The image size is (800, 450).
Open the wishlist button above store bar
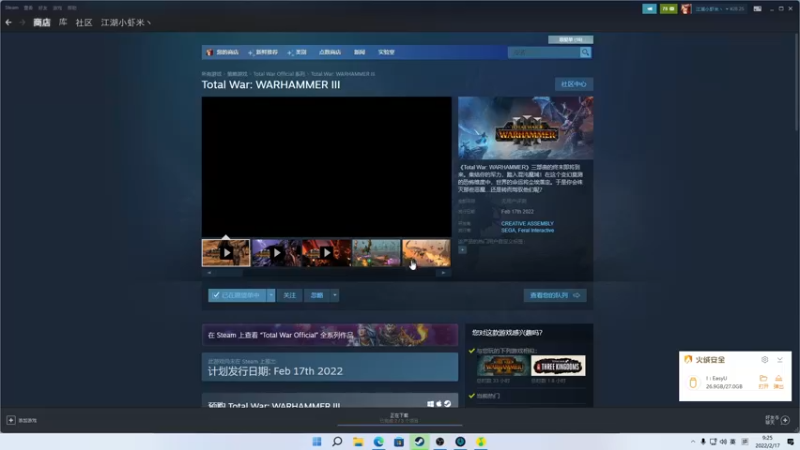[570, 39]
